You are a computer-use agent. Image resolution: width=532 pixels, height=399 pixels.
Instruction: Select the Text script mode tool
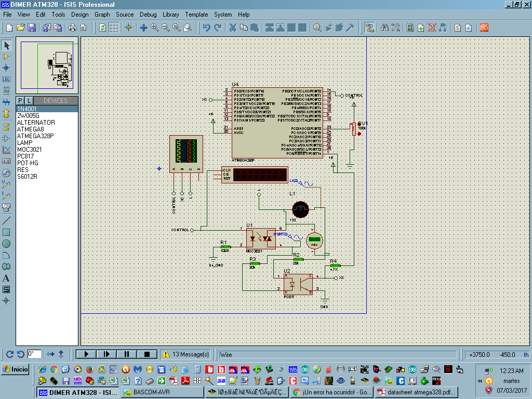click(x=6, y=90)
